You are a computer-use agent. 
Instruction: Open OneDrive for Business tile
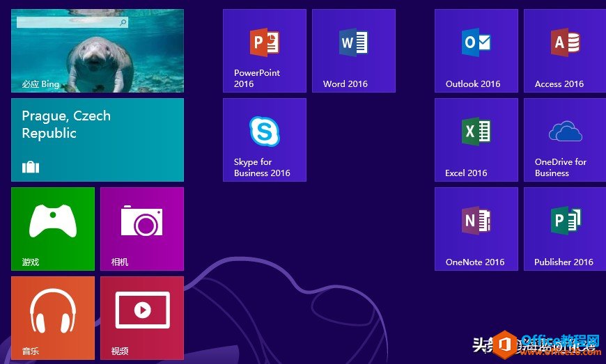coord(565,140)
